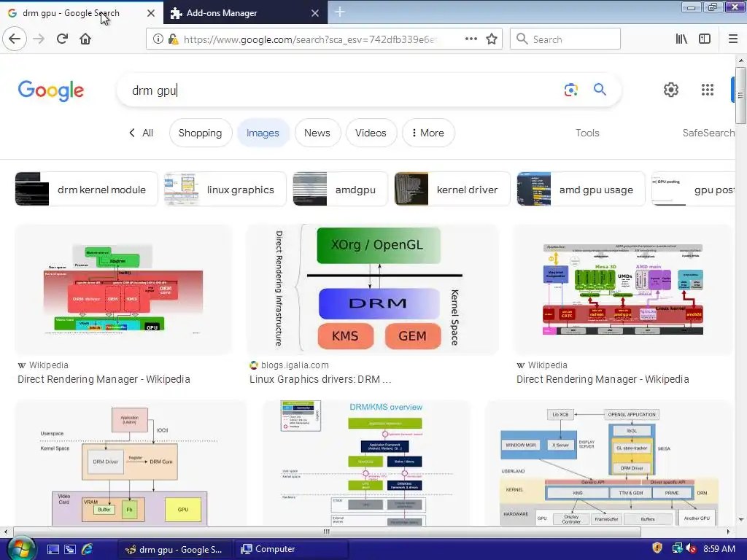Click the Firefox Search field

pos(565,39)
